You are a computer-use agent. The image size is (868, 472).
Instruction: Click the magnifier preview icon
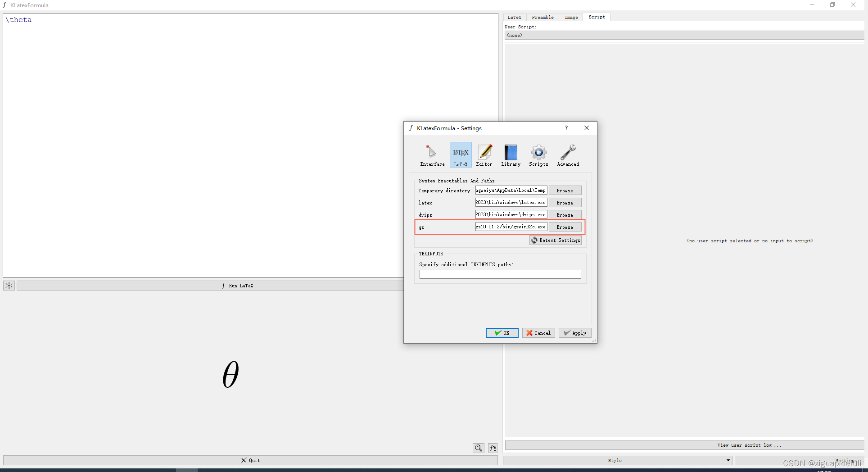[x=478, y=448]
